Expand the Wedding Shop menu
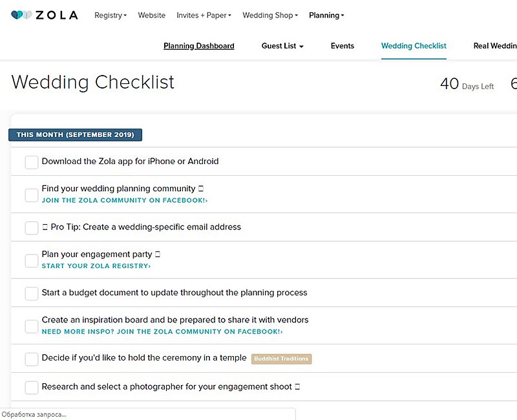 [x=270, y=15]
